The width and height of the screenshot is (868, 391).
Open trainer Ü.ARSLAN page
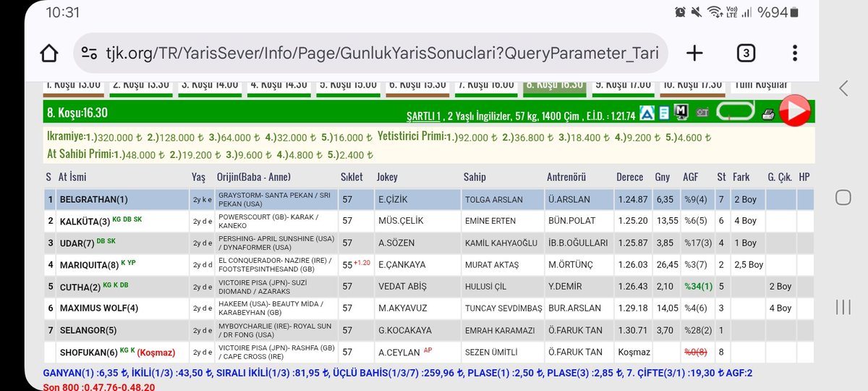coord(569,200)
